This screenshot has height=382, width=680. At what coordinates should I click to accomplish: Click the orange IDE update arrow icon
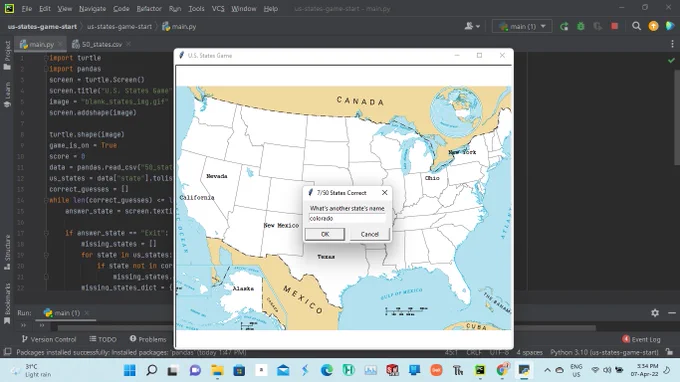point(653,26)
